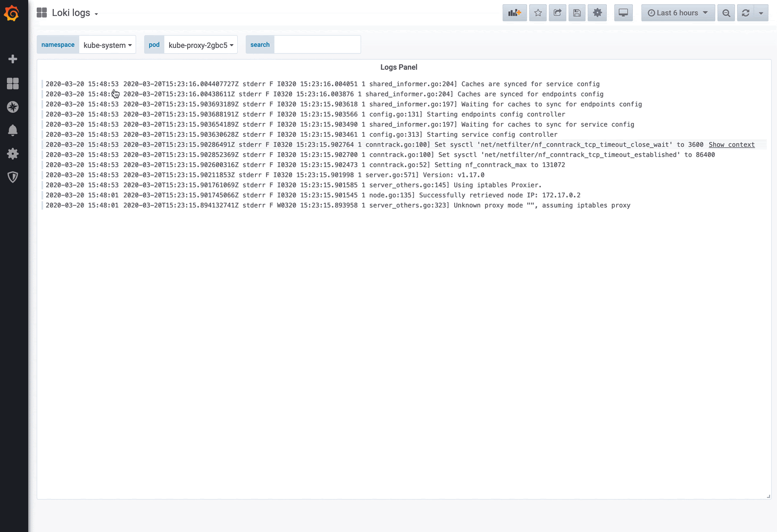This screenshot has height=532, width=777.
Task: Open the Create plus menu in sidebar
Action: click(x=13, y=59)
